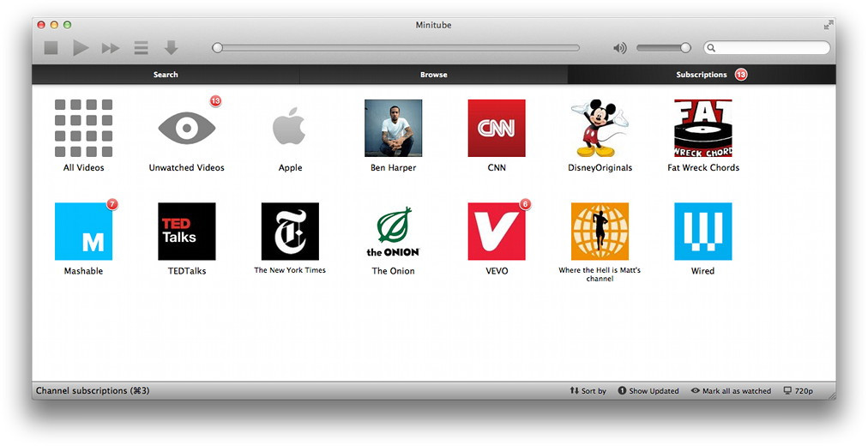Click the seek progress slider track

point(395,48)
